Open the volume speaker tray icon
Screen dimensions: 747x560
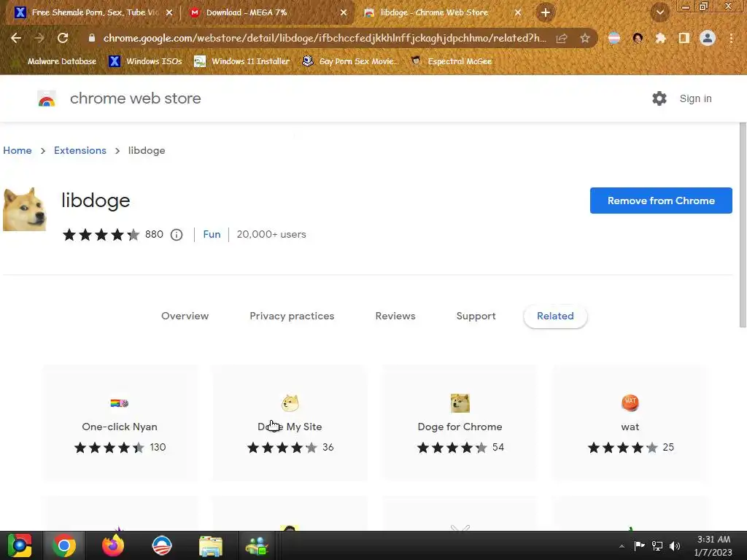(x=675, y=546)
